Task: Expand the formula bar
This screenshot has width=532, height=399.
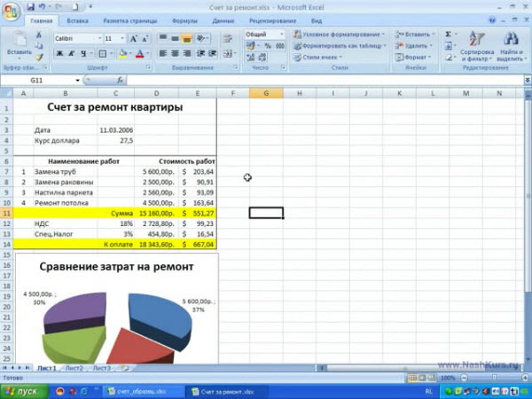Action: [x=528, y=81]
